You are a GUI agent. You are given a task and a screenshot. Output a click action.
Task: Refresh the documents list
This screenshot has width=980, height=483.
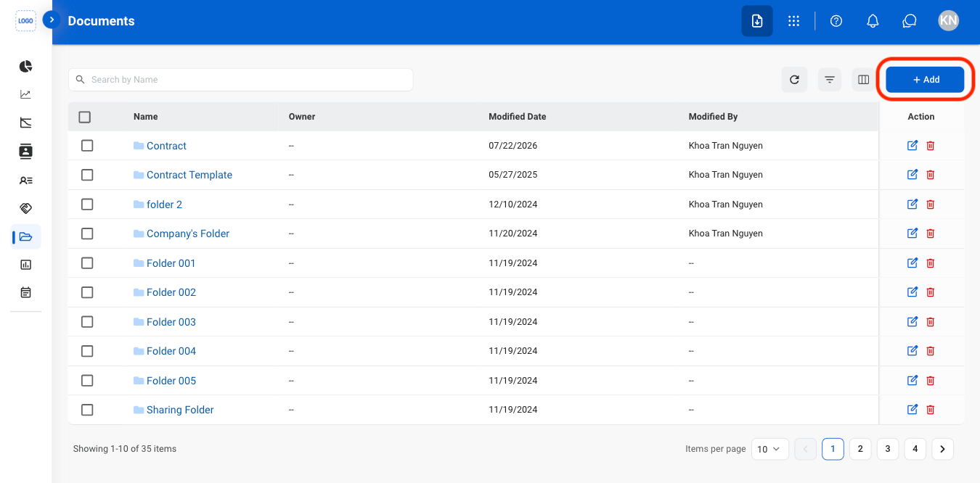[x=794, y=80]
